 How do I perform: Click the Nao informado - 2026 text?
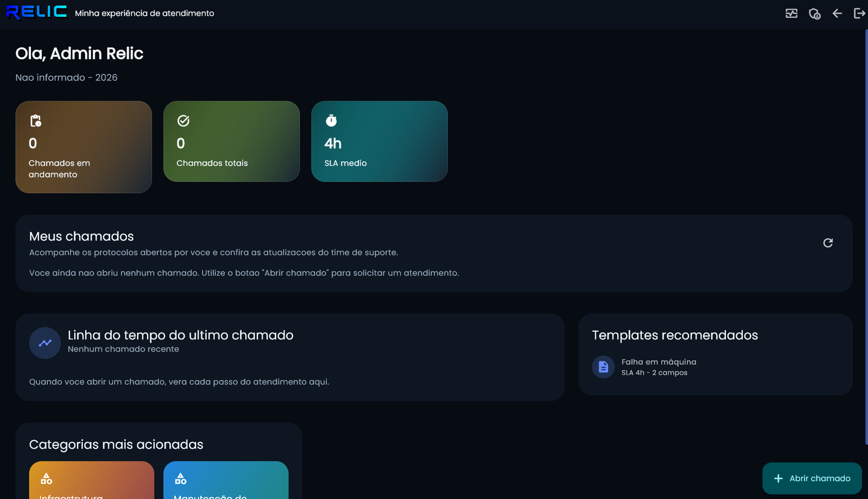[x=66, y=78]
